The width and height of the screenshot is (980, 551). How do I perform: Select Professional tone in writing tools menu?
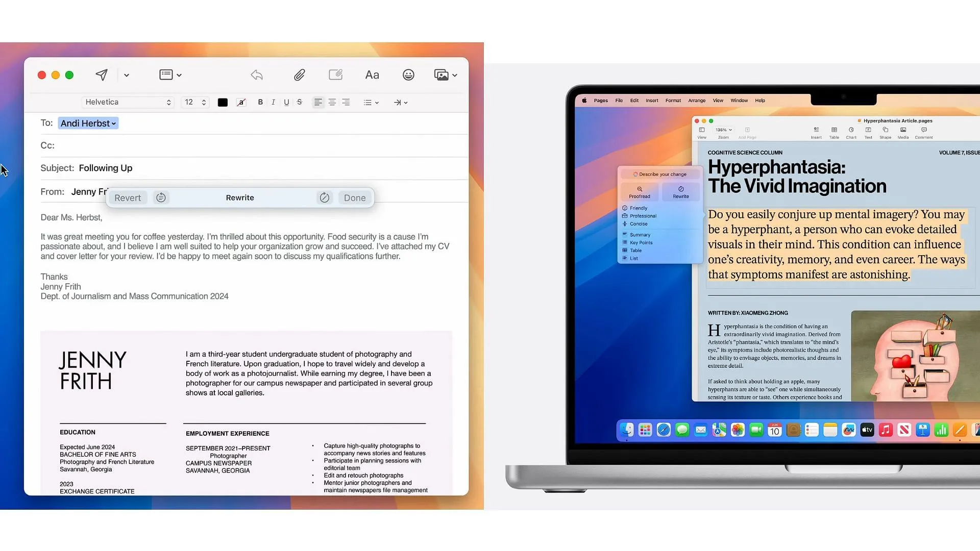tap(643, 216)
